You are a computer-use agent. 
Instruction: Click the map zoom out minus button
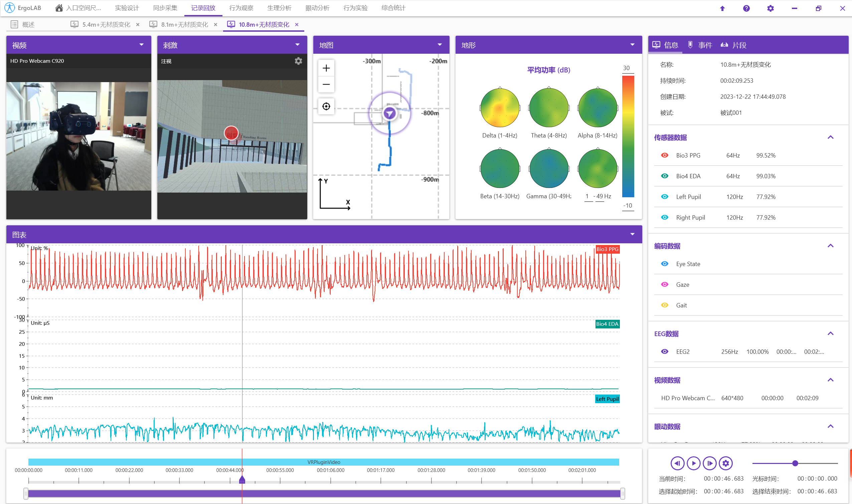(x=326, y=84)
